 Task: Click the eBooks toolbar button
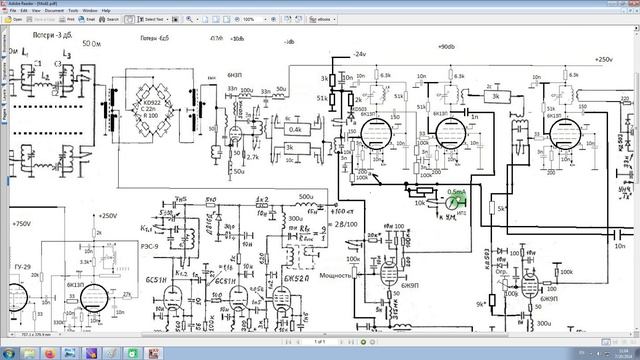point(320,19)
